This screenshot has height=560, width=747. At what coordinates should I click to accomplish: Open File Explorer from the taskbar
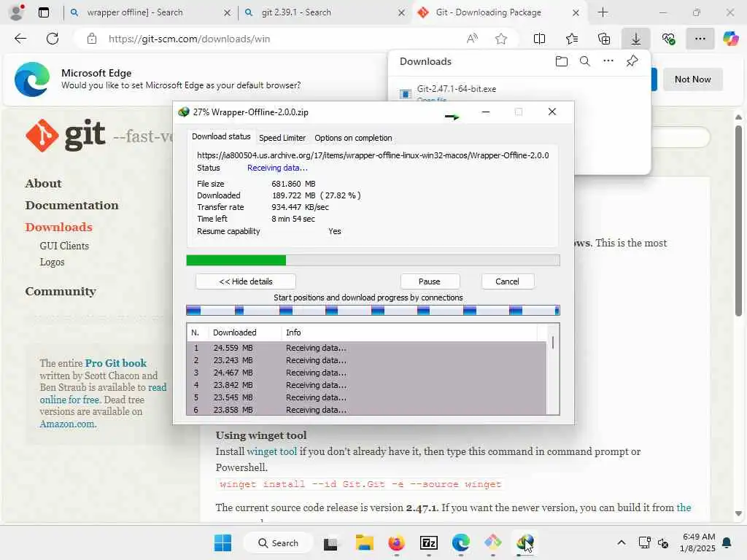(365, 542)
